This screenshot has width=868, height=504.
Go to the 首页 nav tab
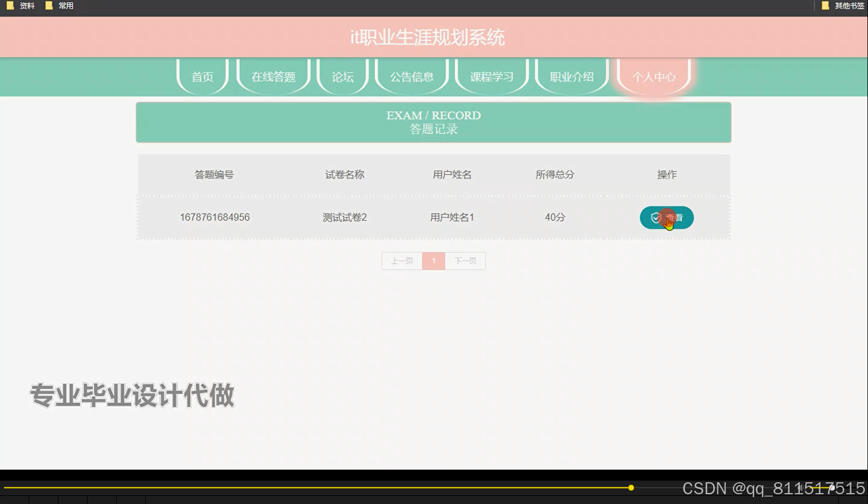pos(203,77)
